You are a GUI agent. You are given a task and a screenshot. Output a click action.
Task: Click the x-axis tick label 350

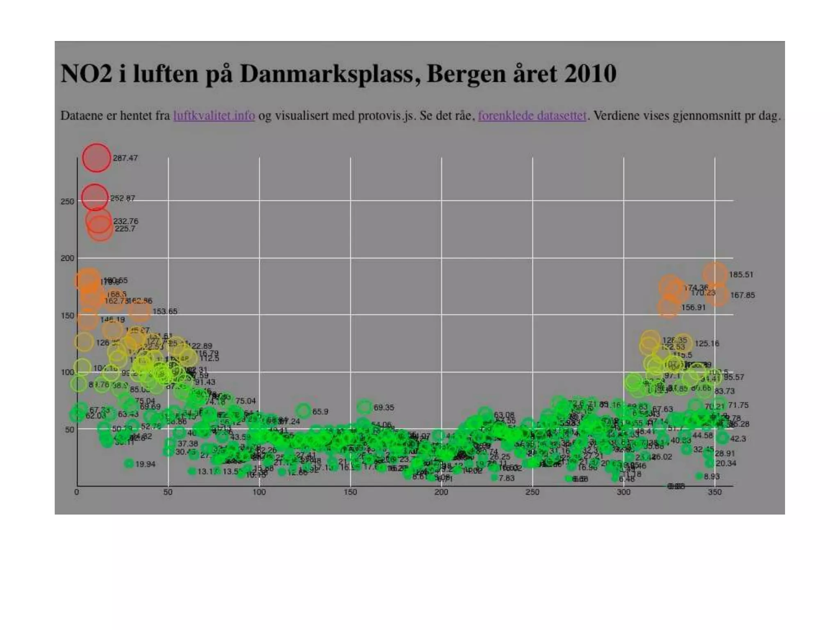pyautogui.click(x=714, y=492)
